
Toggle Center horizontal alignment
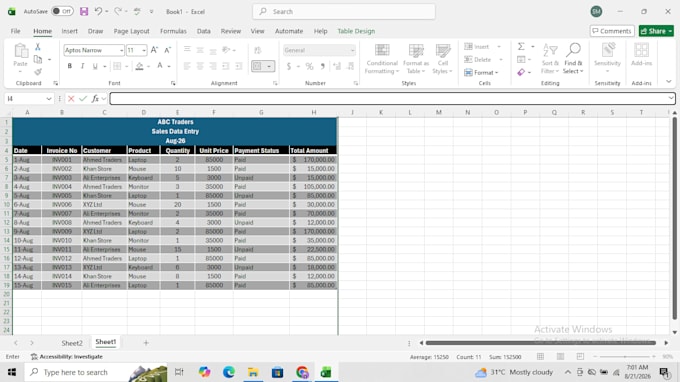point(200,66)
